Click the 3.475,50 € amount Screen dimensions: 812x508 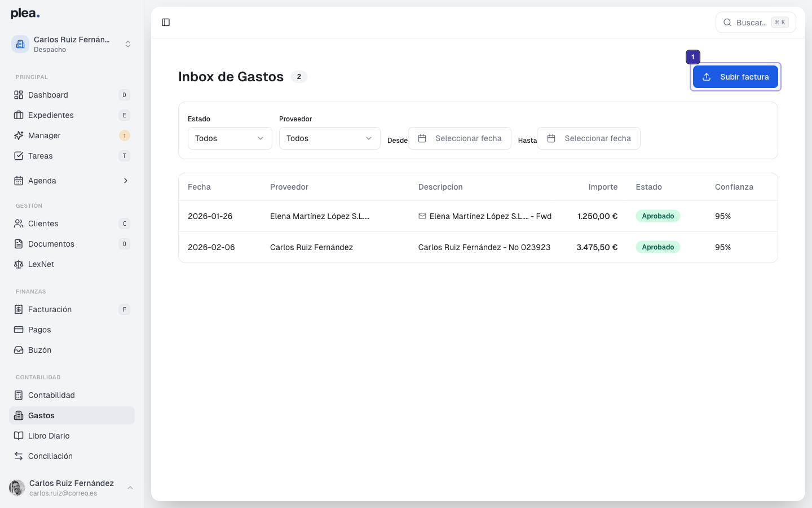coord(597,247)
